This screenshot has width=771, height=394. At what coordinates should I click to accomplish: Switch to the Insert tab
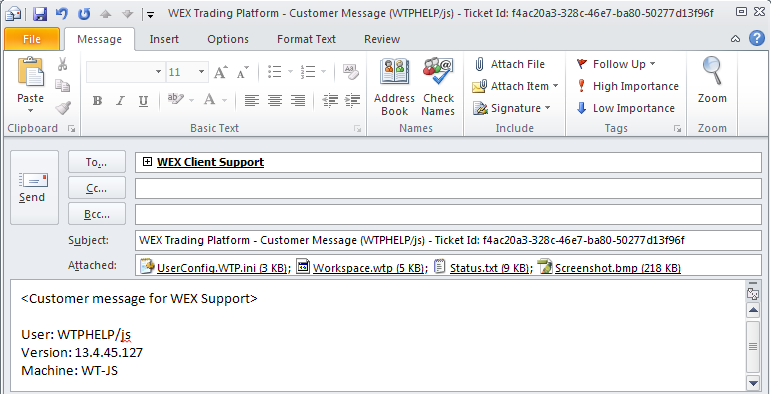(x=164, y=39)
